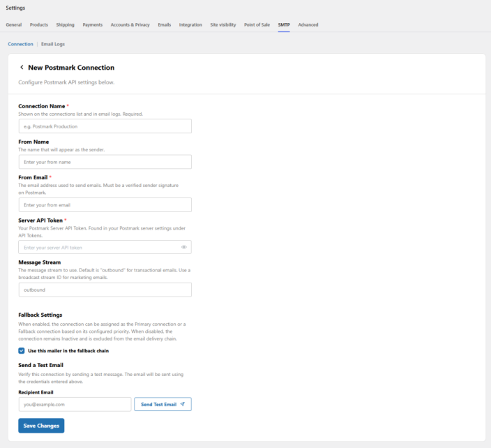The width and height of the screenshot is (491, 448).
Task: Open Point of Sale tab
Action: [x=257, y=24]
